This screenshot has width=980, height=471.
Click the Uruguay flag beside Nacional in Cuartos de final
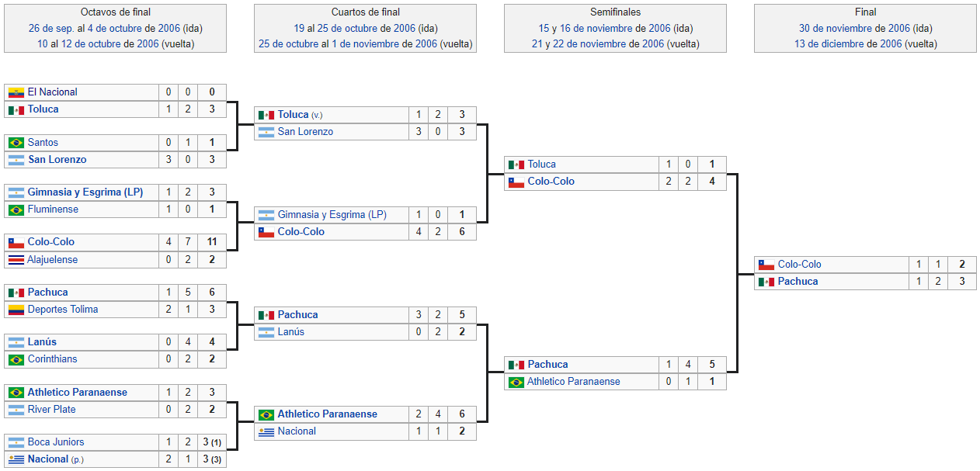tap(266, 431)
